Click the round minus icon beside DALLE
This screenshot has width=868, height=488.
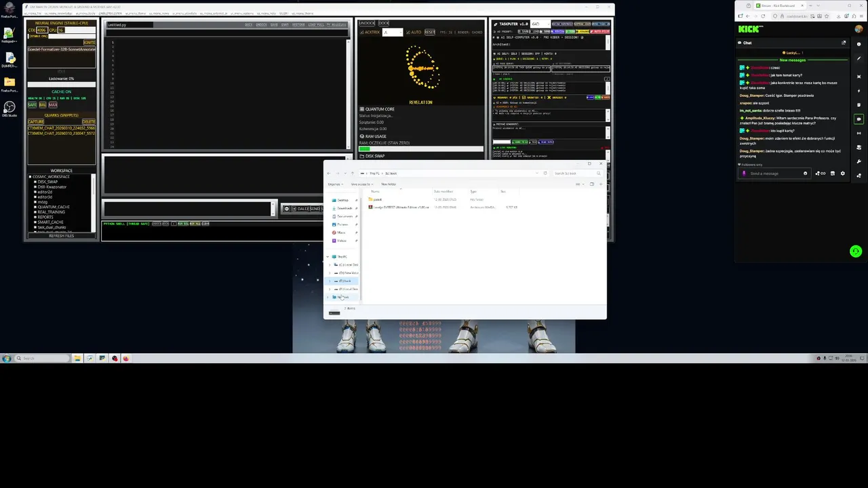point(287,209)
